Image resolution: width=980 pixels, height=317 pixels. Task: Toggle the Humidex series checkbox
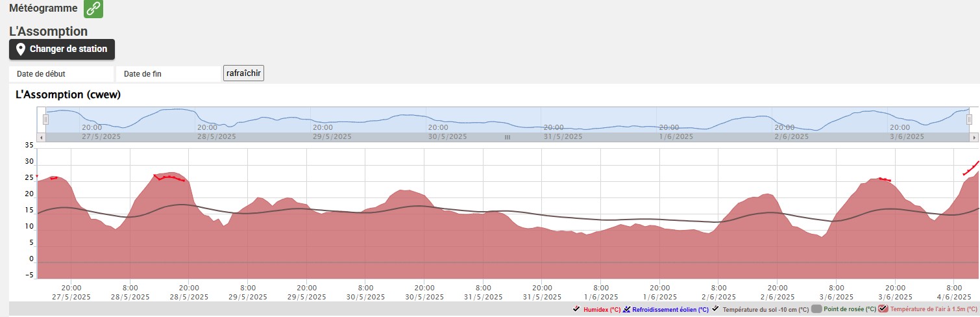coord(576,310)
